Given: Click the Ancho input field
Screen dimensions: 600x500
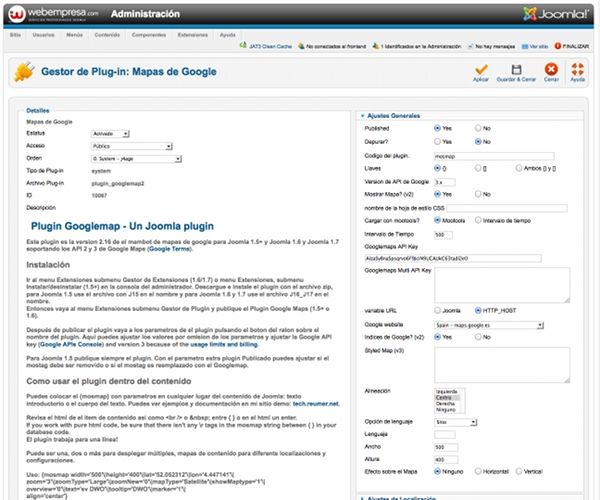Looking at the screenshot, I should (x=446, y=447).
